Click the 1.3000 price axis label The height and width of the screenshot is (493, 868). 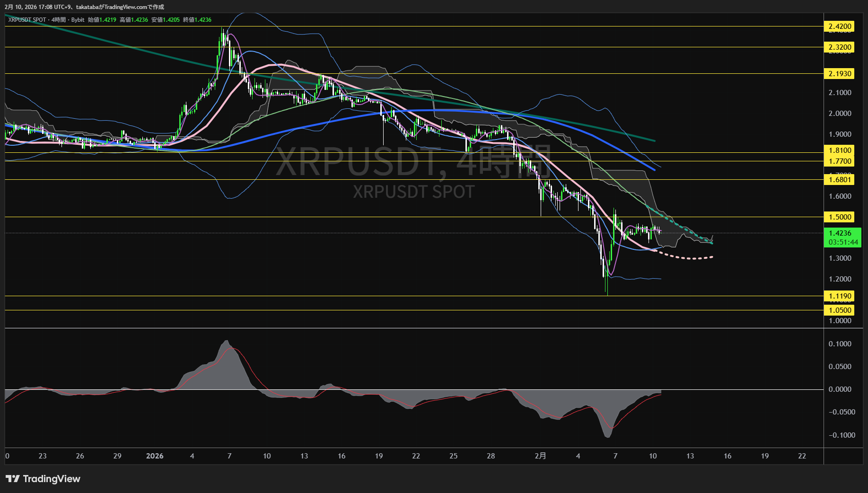click(x=840, y=258)
